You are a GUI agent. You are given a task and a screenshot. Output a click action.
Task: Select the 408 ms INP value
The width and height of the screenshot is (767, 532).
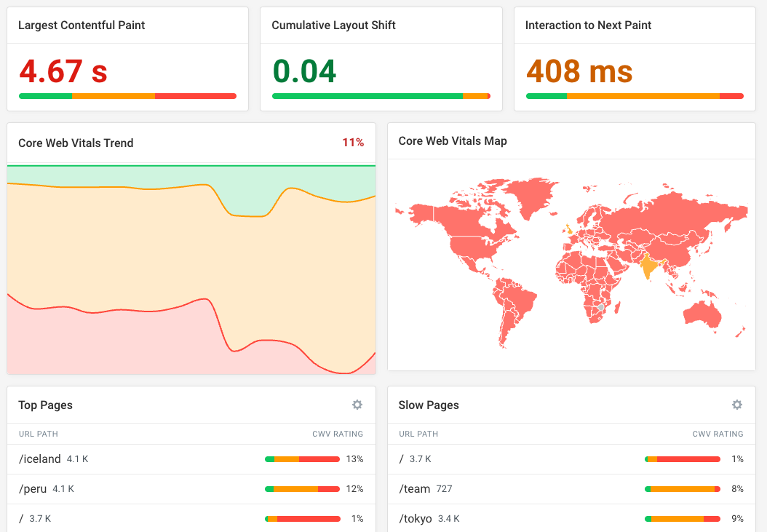[579, 71]
